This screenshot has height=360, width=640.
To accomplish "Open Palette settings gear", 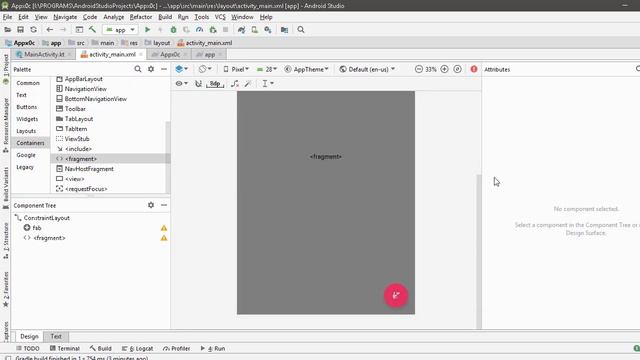I will [x=151, y=69].
